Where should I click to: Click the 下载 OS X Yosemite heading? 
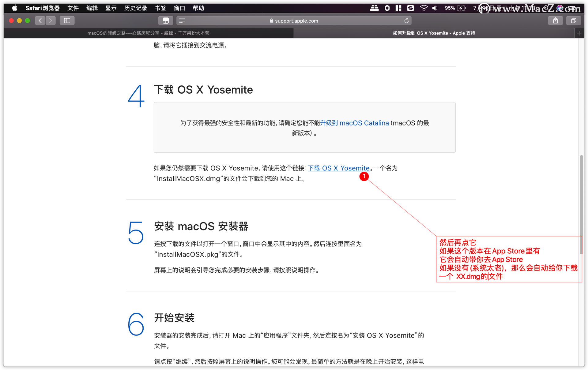203,90
